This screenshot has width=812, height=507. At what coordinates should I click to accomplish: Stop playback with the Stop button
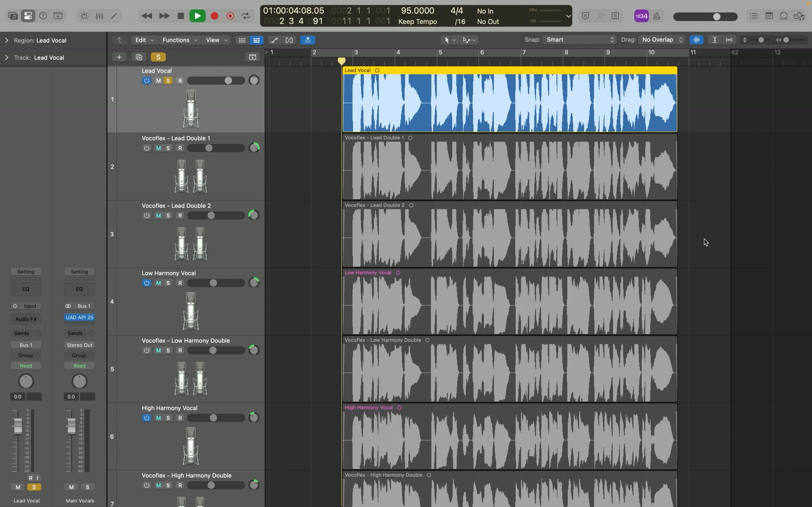(x=181, y=16)
